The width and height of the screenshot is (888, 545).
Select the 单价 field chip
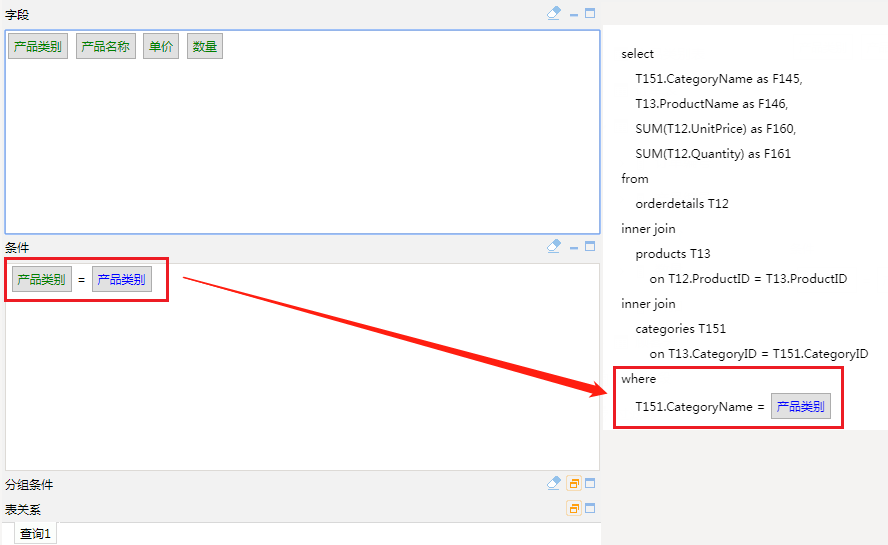click(161, 46)
